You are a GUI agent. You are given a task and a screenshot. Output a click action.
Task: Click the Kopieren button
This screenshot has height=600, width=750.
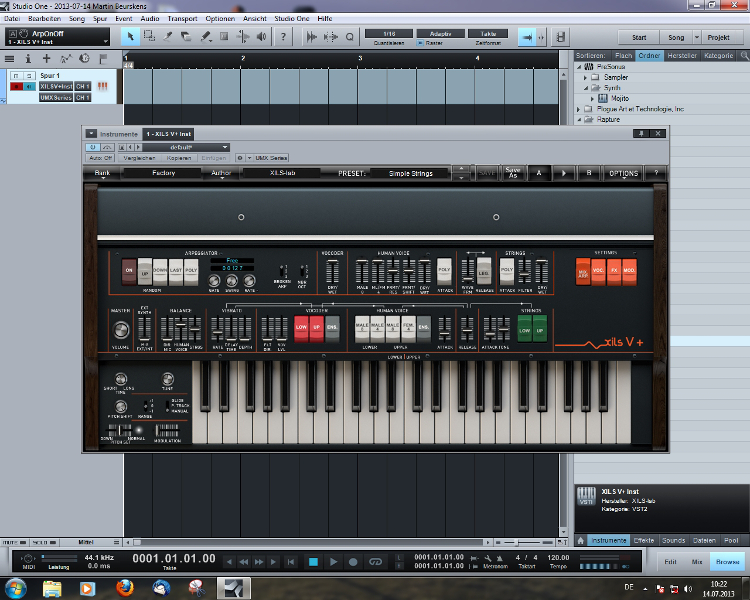[x=179, y=158]
